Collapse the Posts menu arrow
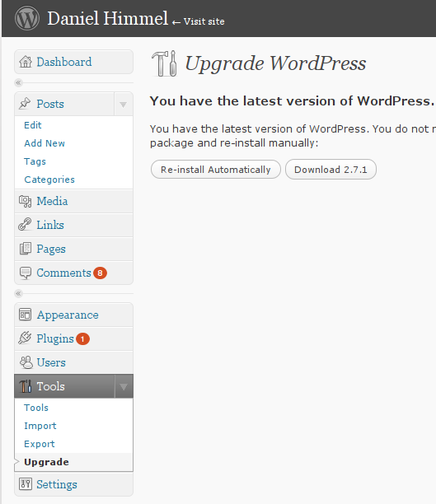This screenshot has width=436, height=504. tap(124, 104)
